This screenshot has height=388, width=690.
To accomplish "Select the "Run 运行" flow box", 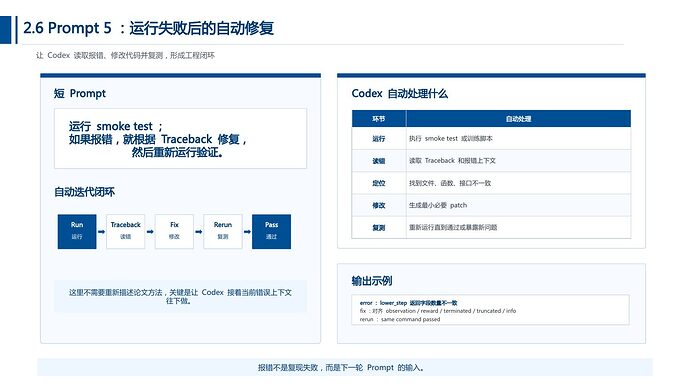I will click(77, 231).
